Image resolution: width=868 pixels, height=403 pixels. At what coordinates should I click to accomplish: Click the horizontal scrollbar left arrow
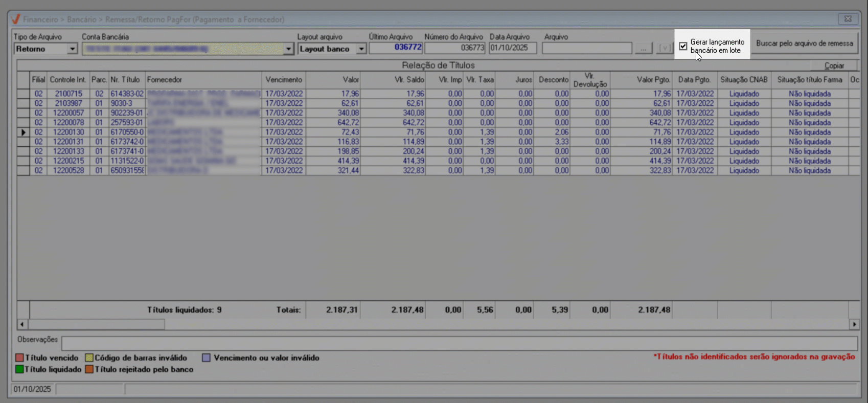pos(22,324)
